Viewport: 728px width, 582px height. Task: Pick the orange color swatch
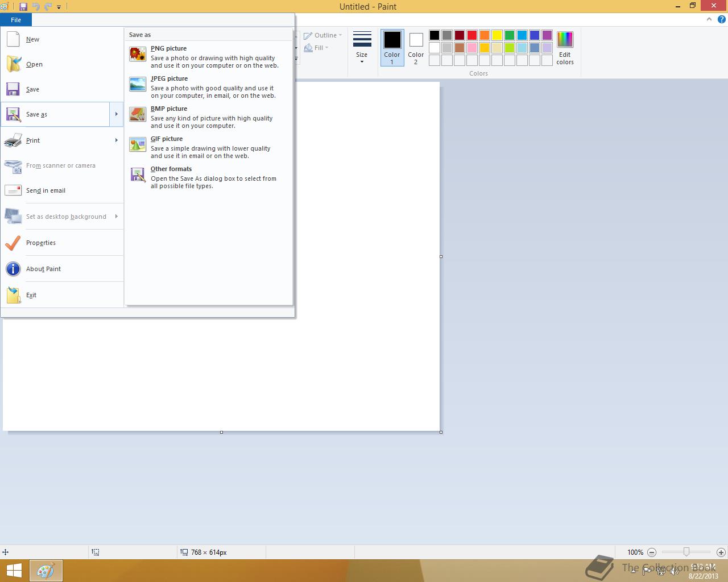tap(485, 35)
